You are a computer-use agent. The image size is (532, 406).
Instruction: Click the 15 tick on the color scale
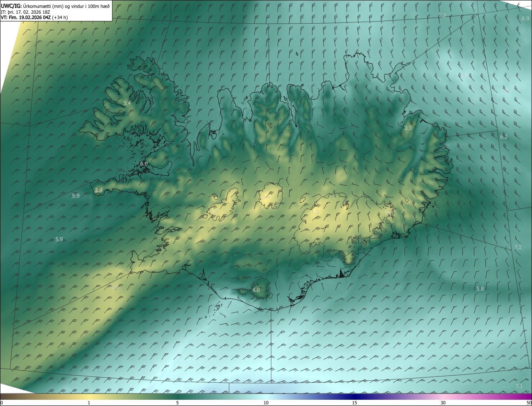point(355,403)
